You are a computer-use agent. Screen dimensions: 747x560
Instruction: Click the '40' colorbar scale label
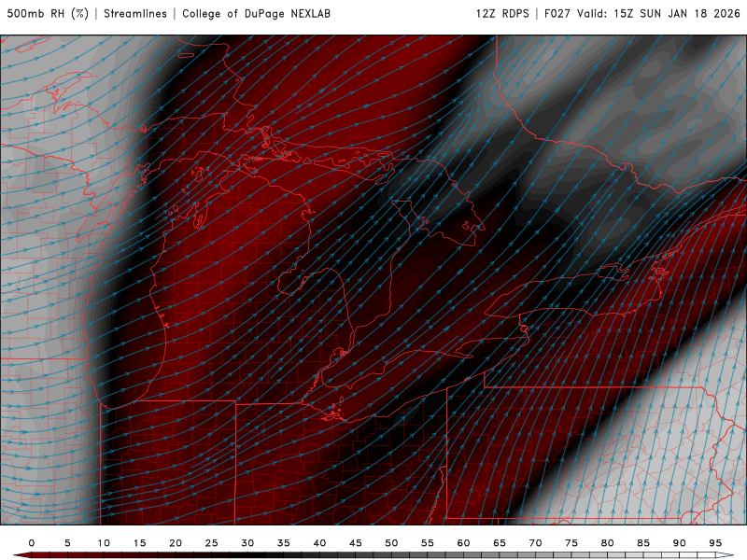[x=319, y=543]
